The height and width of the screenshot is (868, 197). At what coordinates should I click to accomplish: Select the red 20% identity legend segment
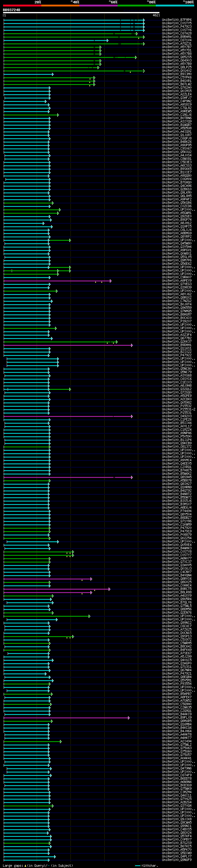click(22, 6)
